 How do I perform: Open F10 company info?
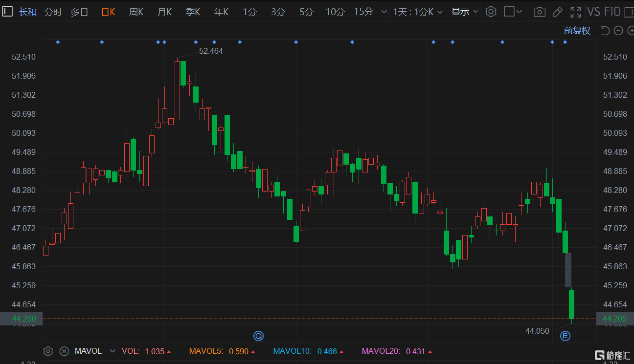[612, 12]
